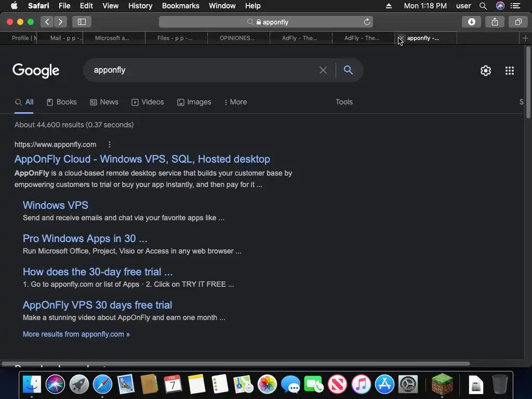Click the Google magnifier search button
Image resolution: width=532 pixels, height=399 pixels.
pyautogui.click(x=348, y=70)
